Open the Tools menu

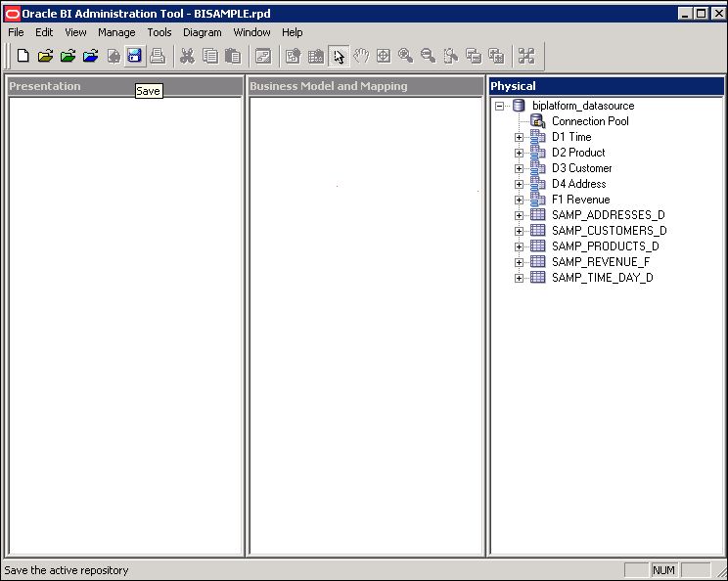pyautogui.click(x=159, y=32)
